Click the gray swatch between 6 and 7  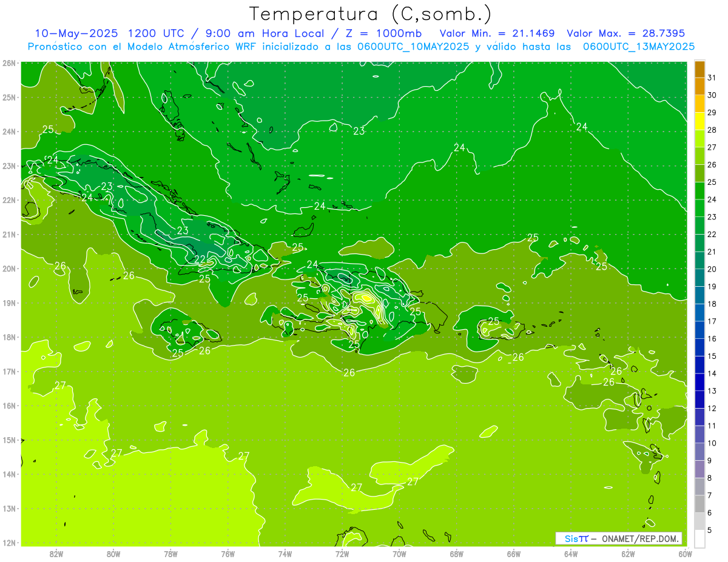pyautogui.click(x=699, y=504)
